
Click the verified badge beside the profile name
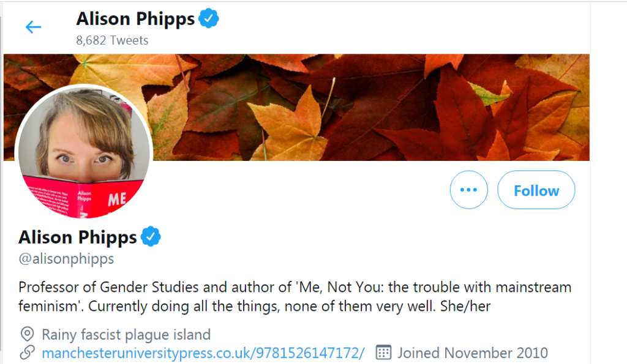point(151,236)
